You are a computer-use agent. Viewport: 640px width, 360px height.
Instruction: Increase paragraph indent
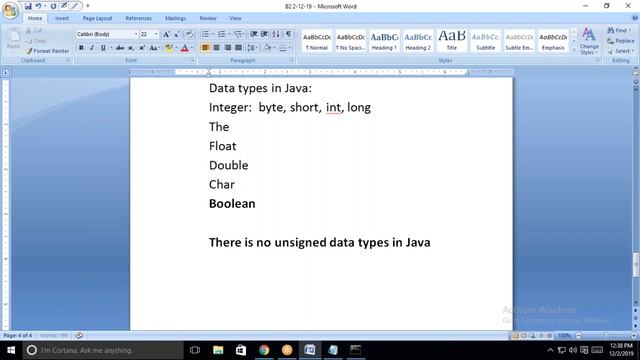264,34
